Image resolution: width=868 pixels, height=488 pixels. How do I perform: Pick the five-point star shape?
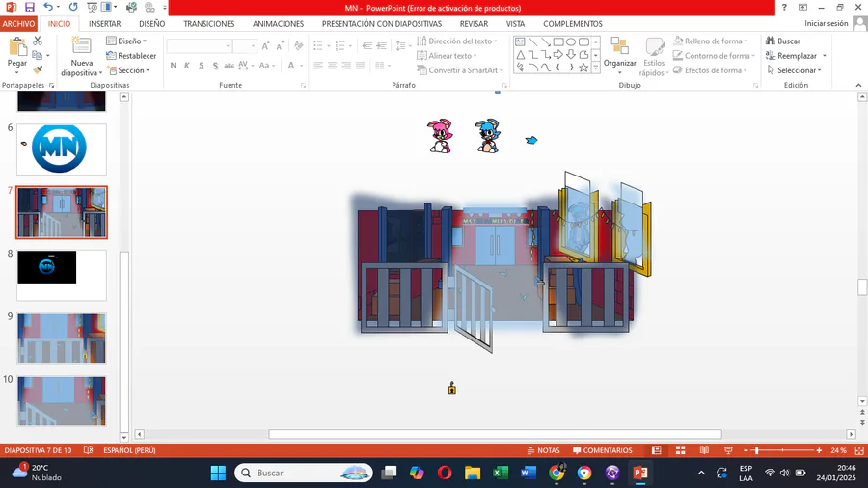pyautogui.click(x=583, y=68)
